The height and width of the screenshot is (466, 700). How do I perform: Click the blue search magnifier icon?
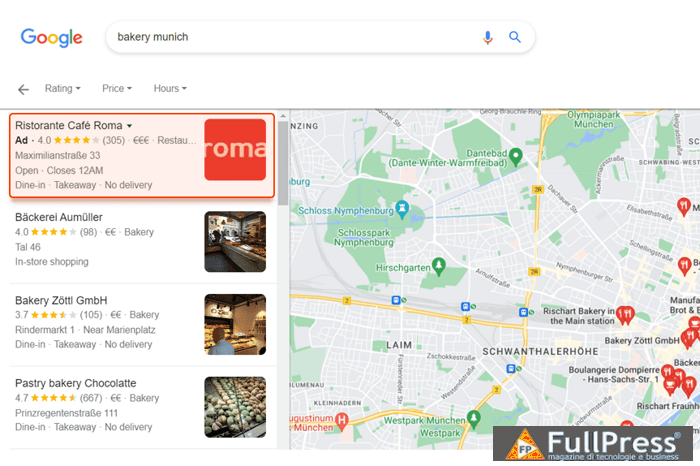(x=515, y=38)
